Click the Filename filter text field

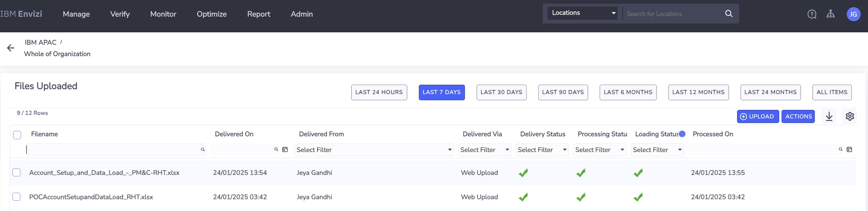click(x=113, y=149)
